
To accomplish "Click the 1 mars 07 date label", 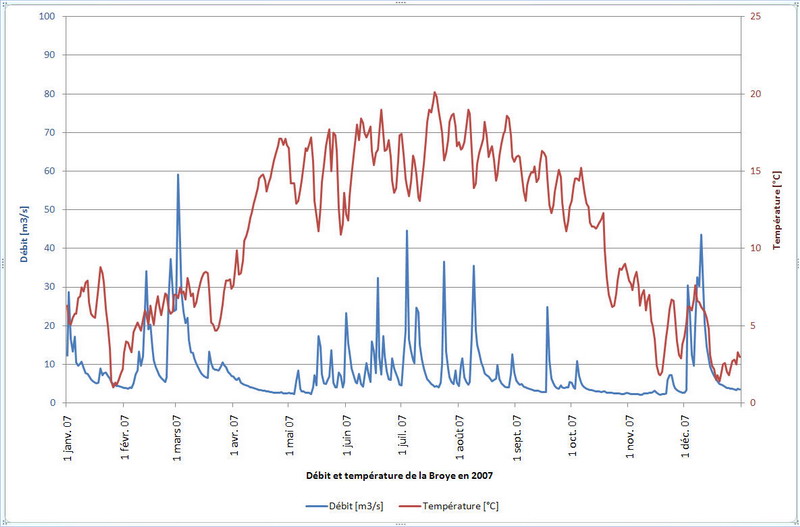I will tap(178, 433).
